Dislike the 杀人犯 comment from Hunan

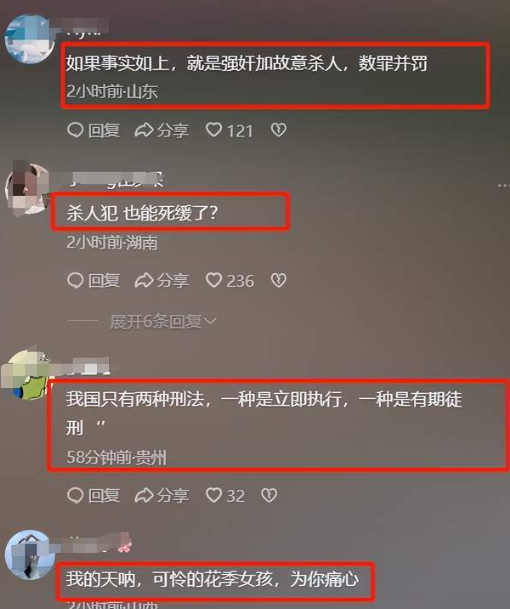click(278, 280)
